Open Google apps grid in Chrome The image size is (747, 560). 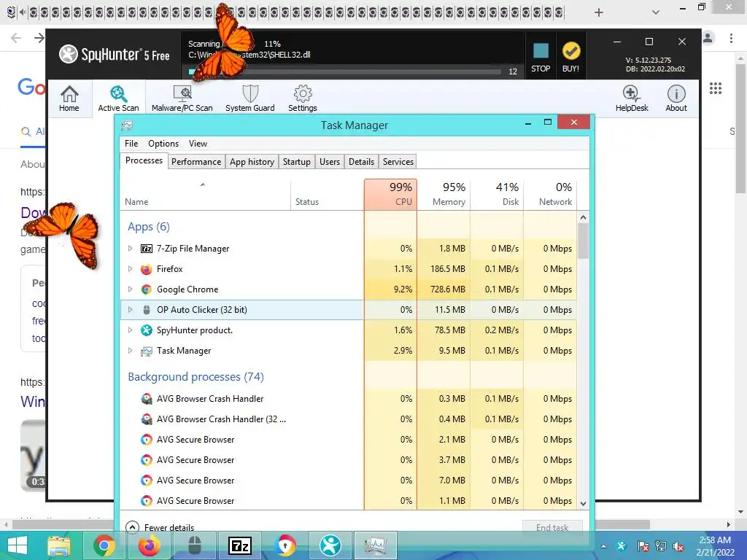tap(715, 88)
